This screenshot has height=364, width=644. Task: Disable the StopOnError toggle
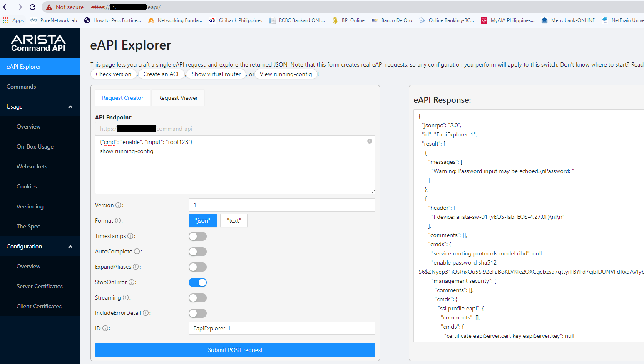pyautogui.click(x=198, y=282)
